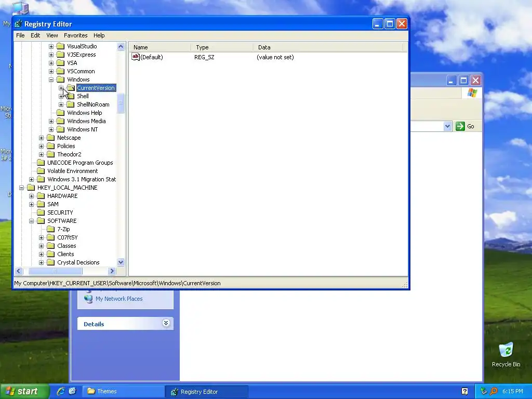Image resolution: width=532 pixels, height=399 pixels.
Task: Click the Netscape folder icon
Action: pyautogui.click(x=50, y=138)
